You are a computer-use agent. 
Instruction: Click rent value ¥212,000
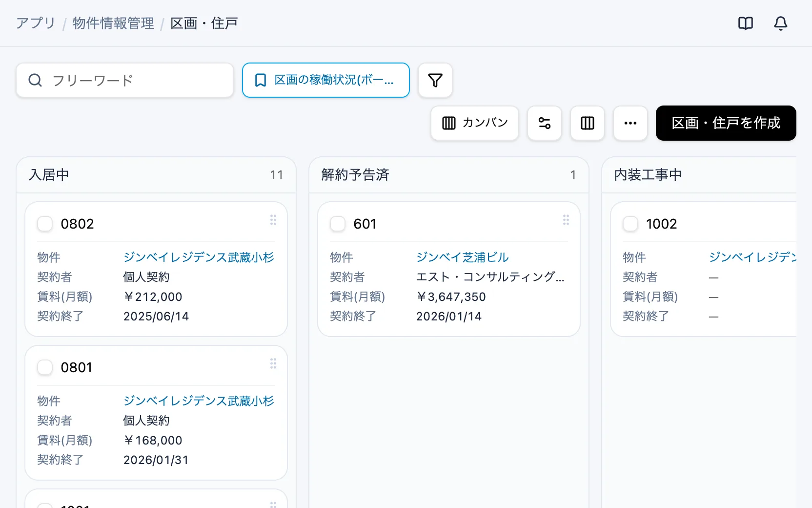[153, 296]
